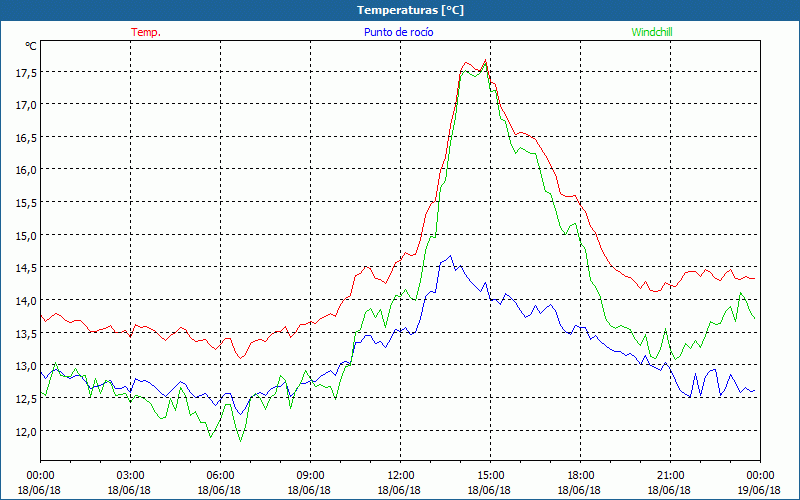Click the 16,5 value on the temperature axis
The image size is (800, 500).
(x=26, y=138)
